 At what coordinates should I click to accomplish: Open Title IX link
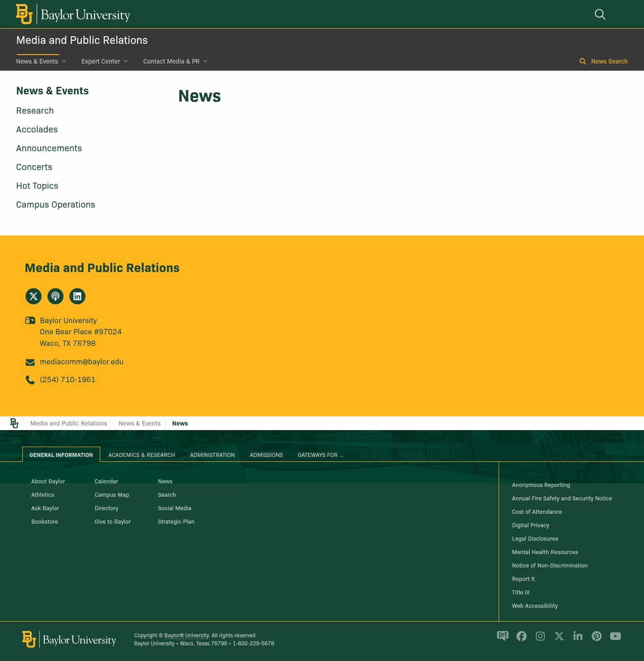pos(521,593)
